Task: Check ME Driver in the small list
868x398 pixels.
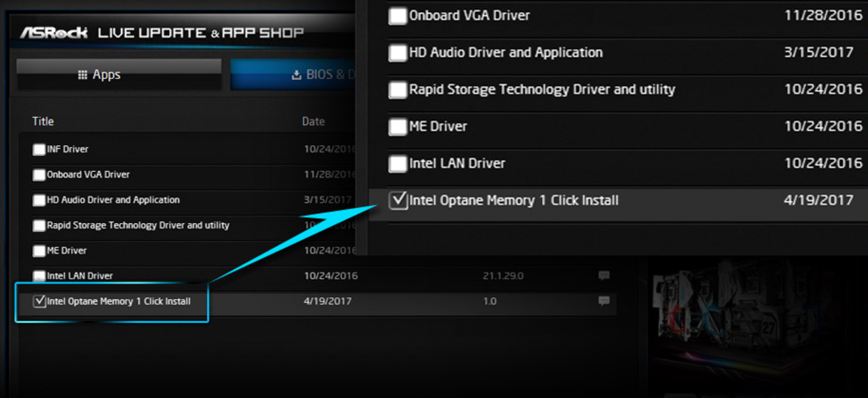Action: click(39, 251)
